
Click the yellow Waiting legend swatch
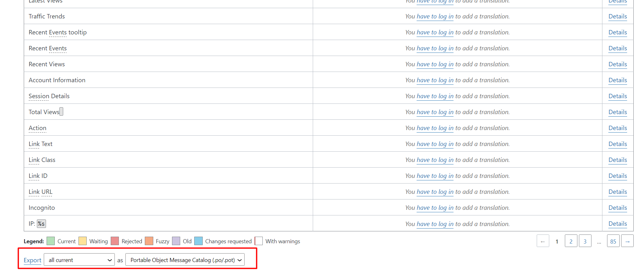tap(83, 241)
